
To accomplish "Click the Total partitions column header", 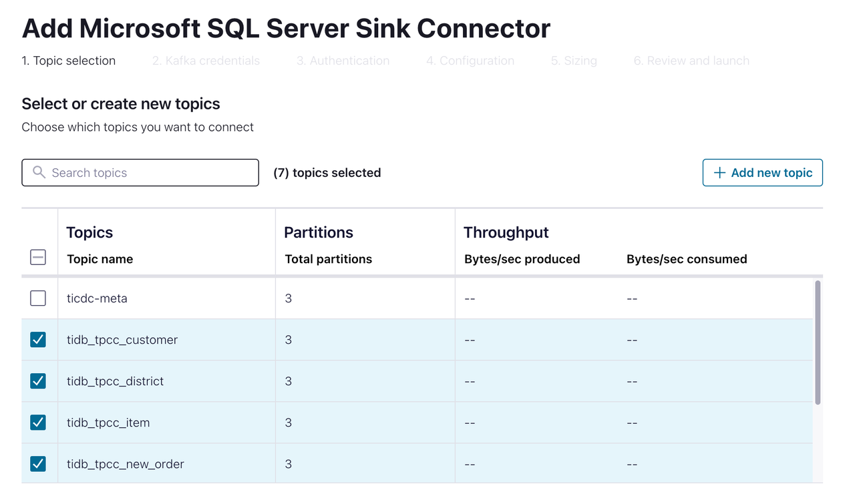I will pos(328,259).
